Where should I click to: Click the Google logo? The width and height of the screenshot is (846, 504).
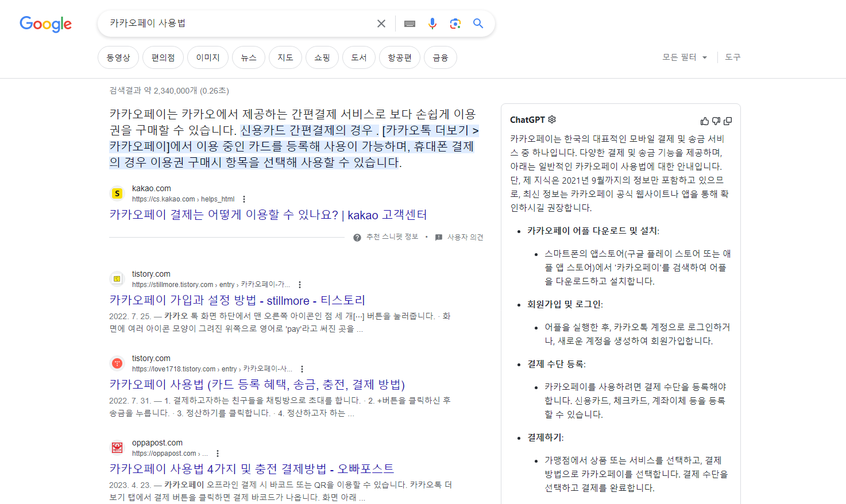[x=45, y=24]
